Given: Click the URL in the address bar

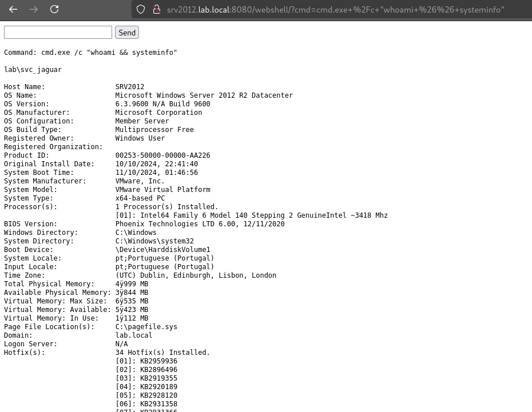Looking at the screenshot, I should tap(335, 10).
